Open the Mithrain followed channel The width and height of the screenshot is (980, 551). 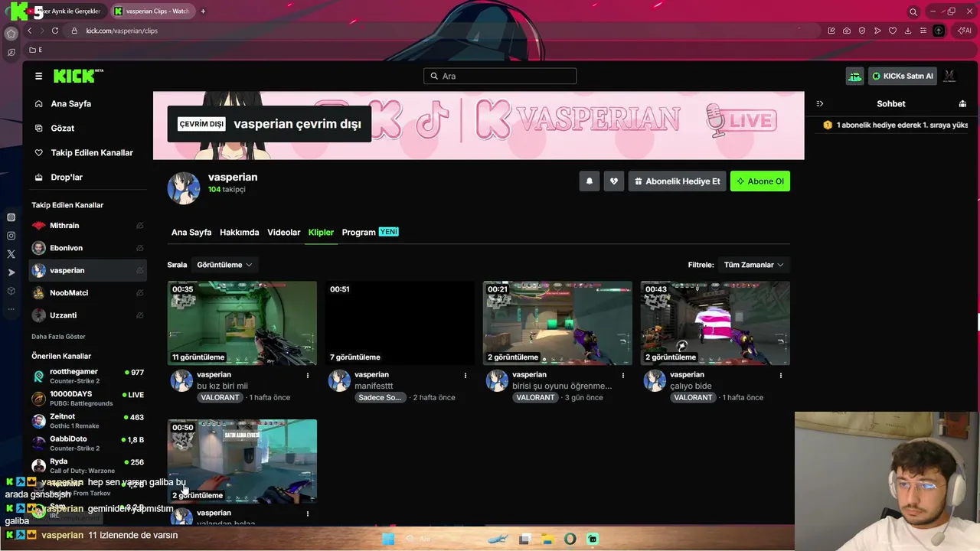pyautogui.click(x=88, y=226)
